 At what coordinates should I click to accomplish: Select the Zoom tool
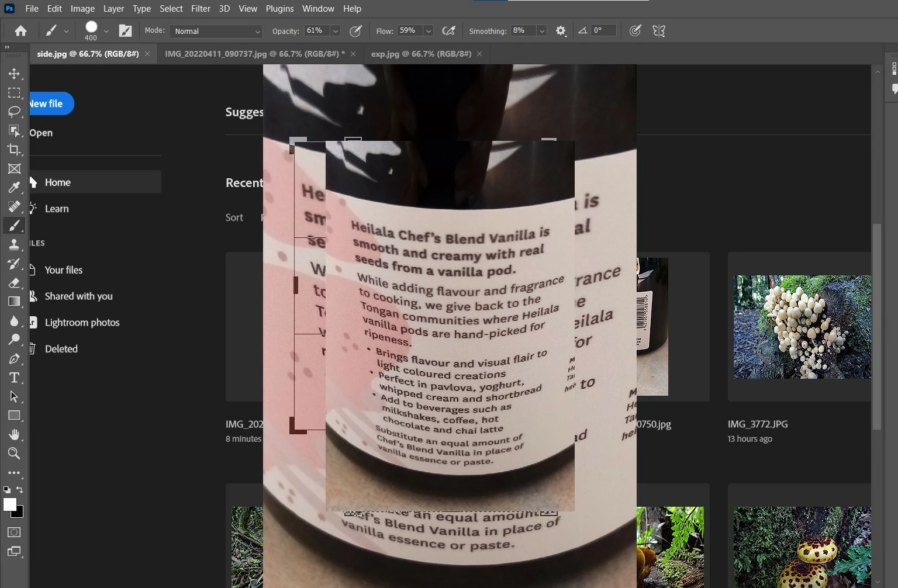14,453
